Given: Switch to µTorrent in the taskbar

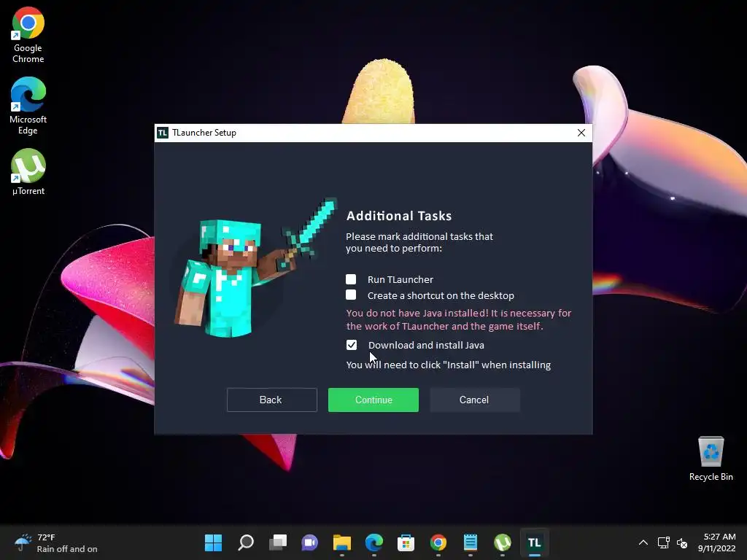Looking at the screenshot, I should (x=503, y=542).
